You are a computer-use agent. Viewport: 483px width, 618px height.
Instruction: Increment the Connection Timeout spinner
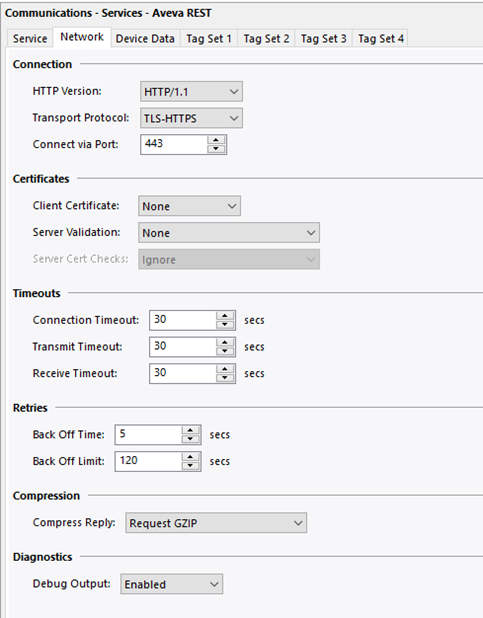click(x=225, y=316)
